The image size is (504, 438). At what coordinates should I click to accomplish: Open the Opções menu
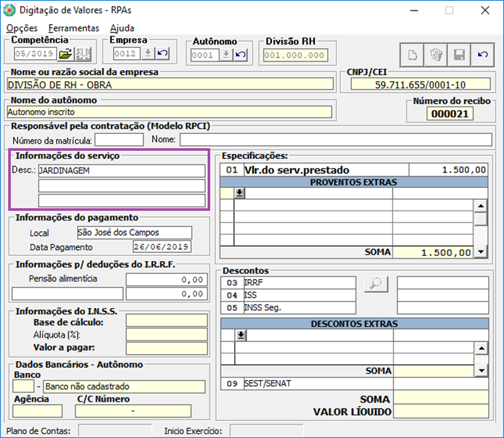(22, 28)
